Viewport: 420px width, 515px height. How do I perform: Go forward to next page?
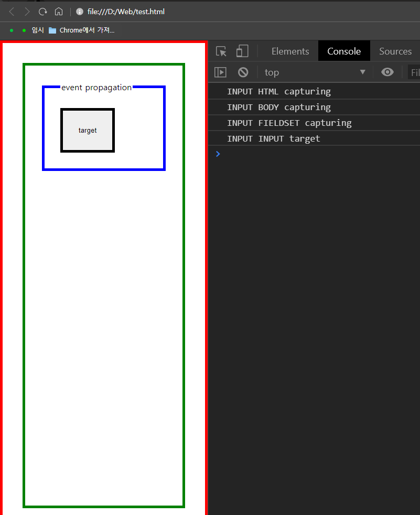click(x=27, y=12)
